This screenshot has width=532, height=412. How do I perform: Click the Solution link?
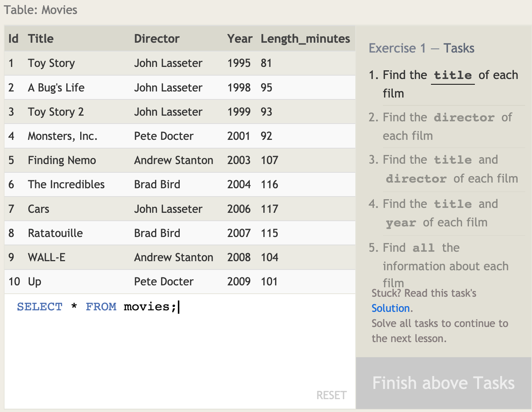(390, 308)
